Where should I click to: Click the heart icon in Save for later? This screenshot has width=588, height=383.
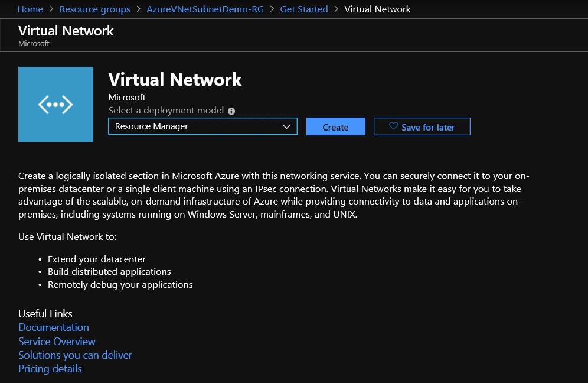tap(393, 126)
